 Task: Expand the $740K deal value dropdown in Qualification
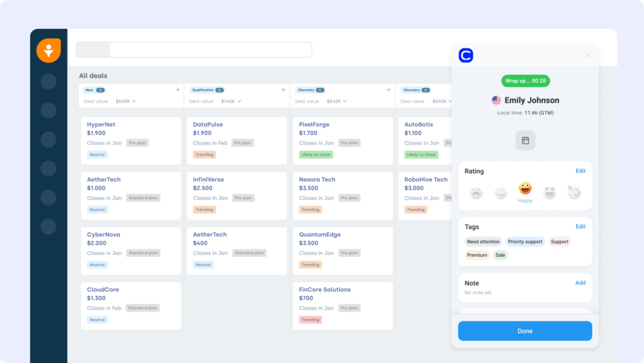coord(230,101)
